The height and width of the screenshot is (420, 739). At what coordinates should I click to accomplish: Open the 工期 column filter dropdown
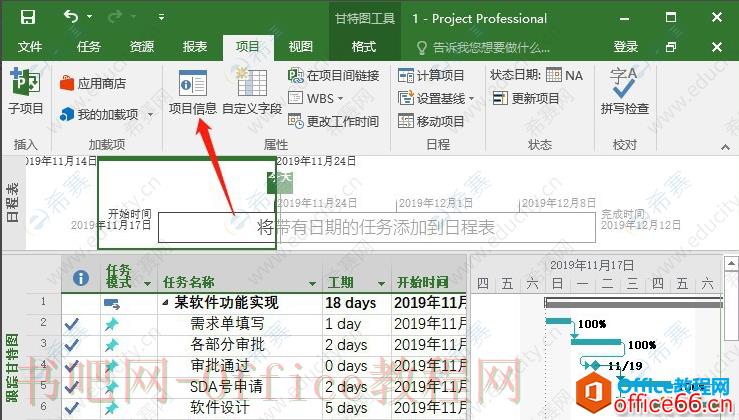[x=381, y=283]
